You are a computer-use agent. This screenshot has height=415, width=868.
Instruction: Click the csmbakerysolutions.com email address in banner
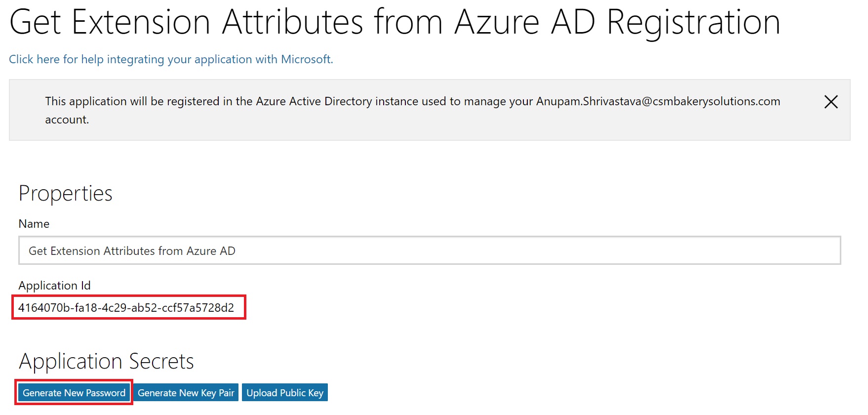(x=658, y=101)
